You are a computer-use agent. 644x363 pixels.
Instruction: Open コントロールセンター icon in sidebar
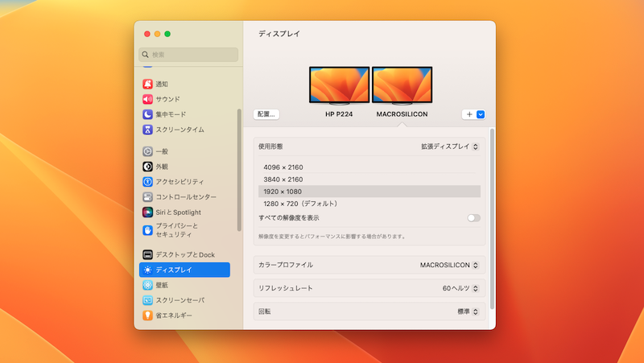coord(147,196)
